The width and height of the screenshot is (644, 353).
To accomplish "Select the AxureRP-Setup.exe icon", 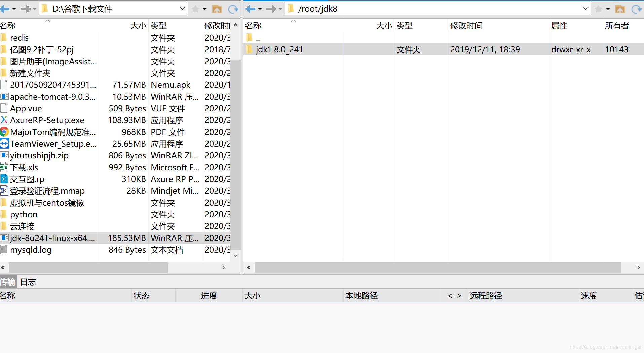I will tap(4, 120).
